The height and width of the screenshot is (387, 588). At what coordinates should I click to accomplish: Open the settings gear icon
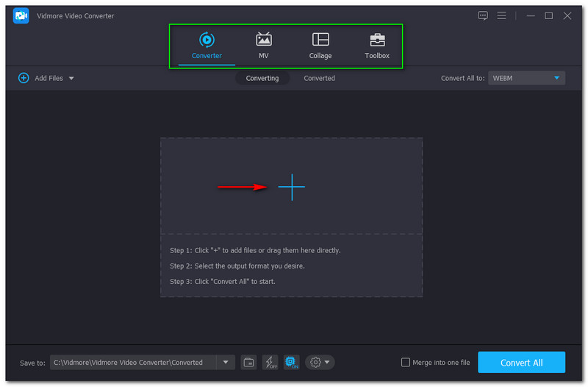pos(315,362)
